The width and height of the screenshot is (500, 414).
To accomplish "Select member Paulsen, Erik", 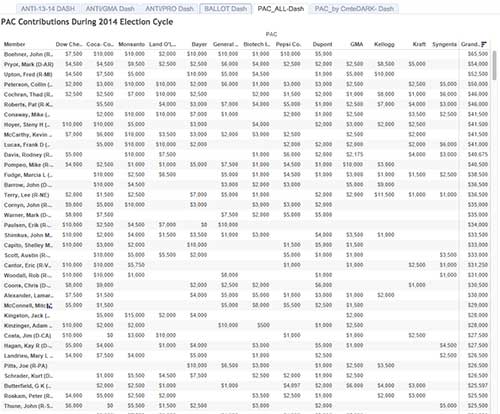I will coord(28,225).
